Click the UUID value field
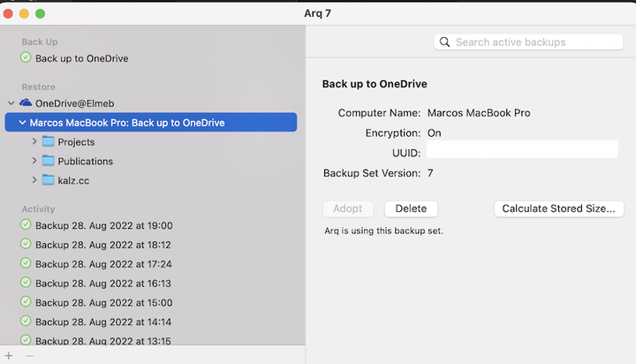636x364 pixels. 522,149
